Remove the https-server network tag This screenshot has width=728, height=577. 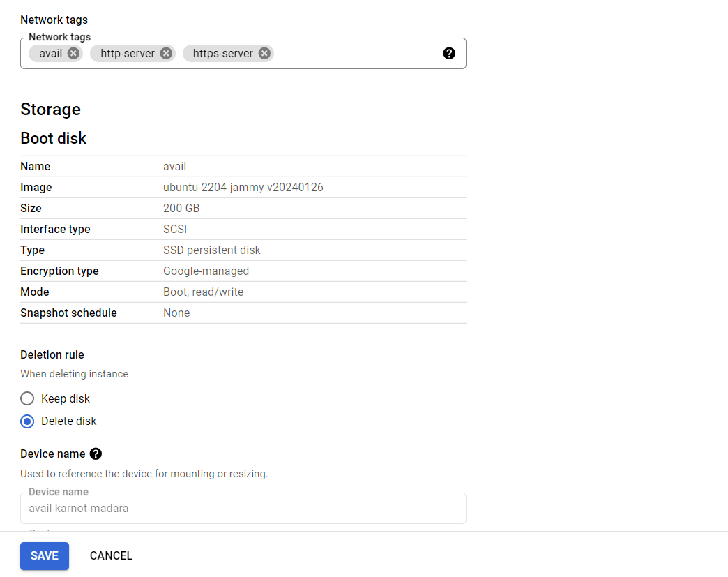264,54
